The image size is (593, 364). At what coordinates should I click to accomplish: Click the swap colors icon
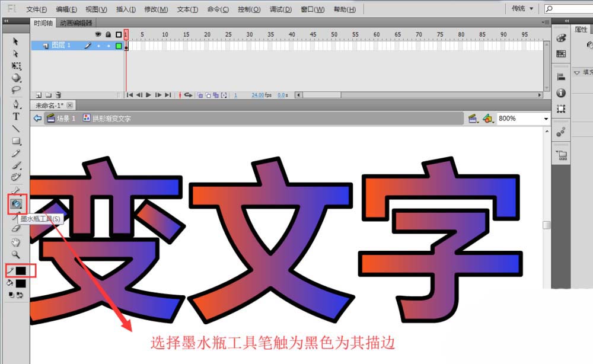(20, 295)
